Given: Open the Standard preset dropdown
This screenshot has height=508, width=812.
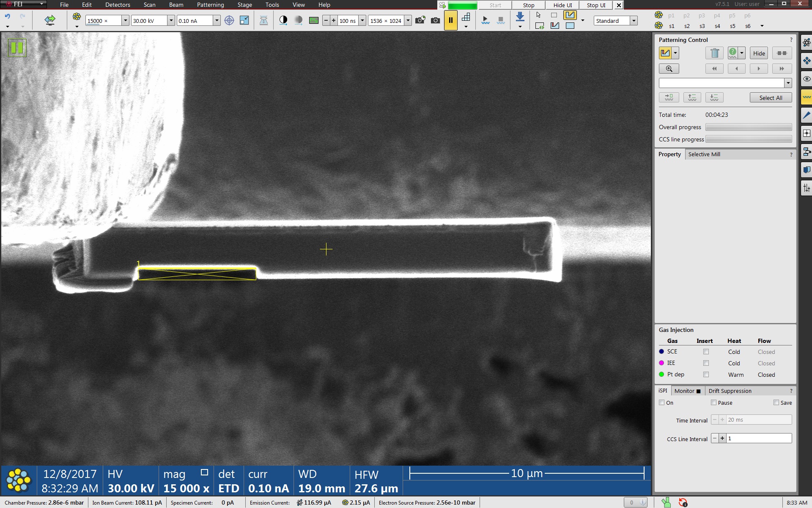Looking at the screenshot, I should 634,20.
